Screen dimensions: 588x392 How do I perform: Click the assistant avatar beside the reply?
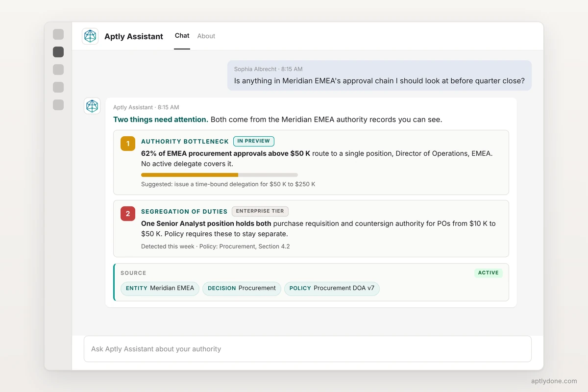tap(92, 106)
